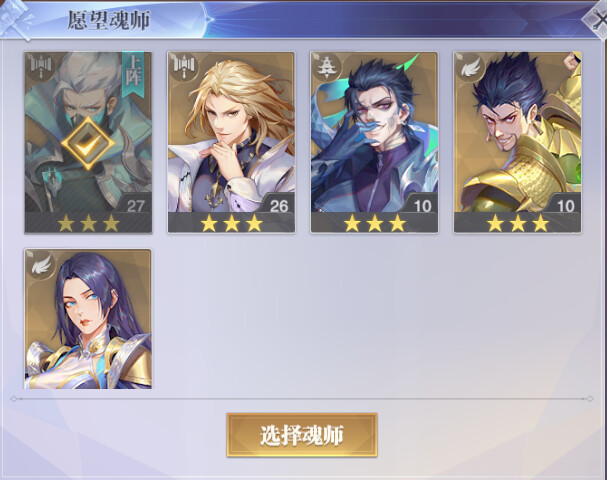Select the blue-mustache level 10 soul master

(374, 142)
